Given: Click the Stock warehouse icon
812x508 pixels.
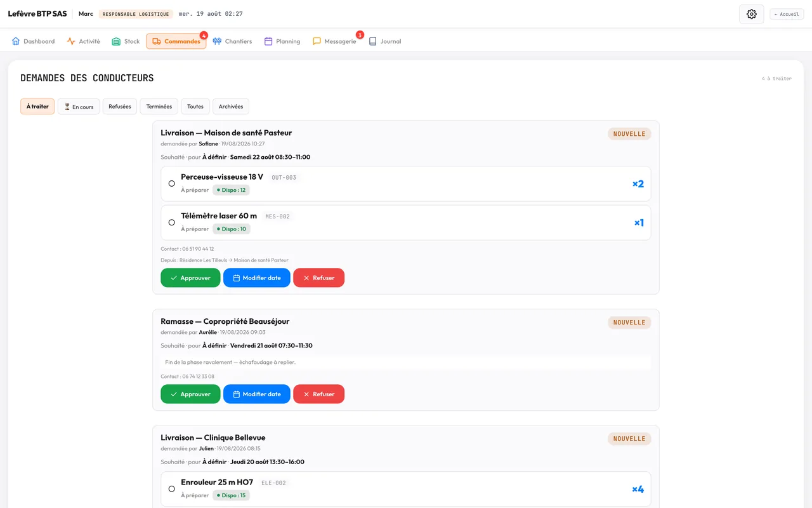Looking at the screenshot, I should click(116, 41).
